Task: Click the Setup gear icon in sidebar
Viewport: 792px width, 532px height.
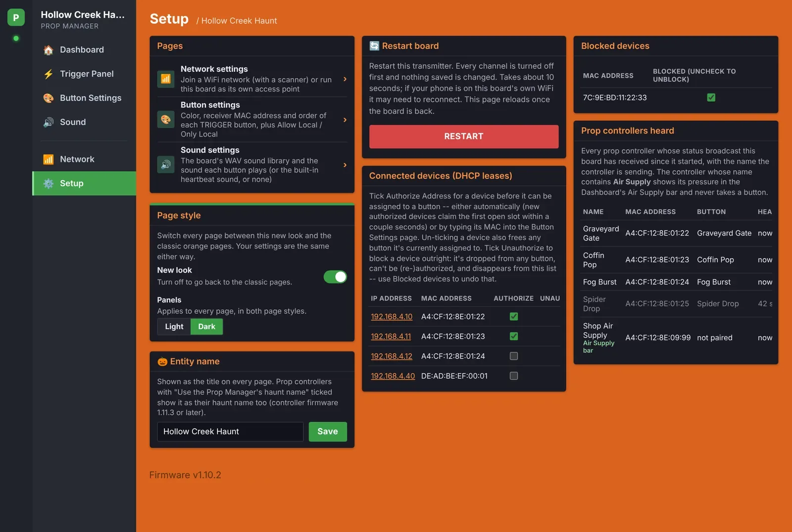Action: point(49,184)
